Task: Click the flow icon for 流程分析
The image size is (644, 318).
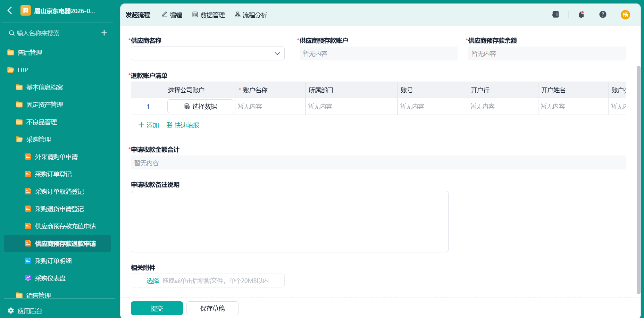Action: [237, 15]
